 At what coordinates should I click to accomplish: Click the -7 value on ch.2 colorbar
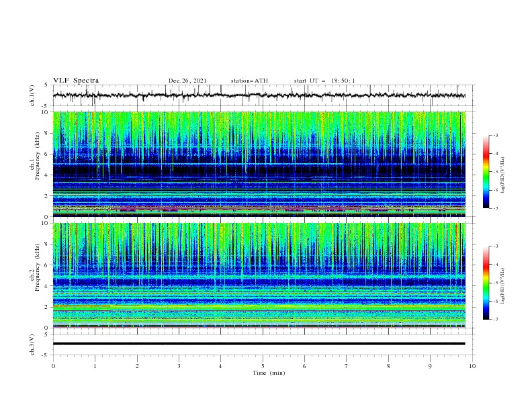(x=495, y=320)
